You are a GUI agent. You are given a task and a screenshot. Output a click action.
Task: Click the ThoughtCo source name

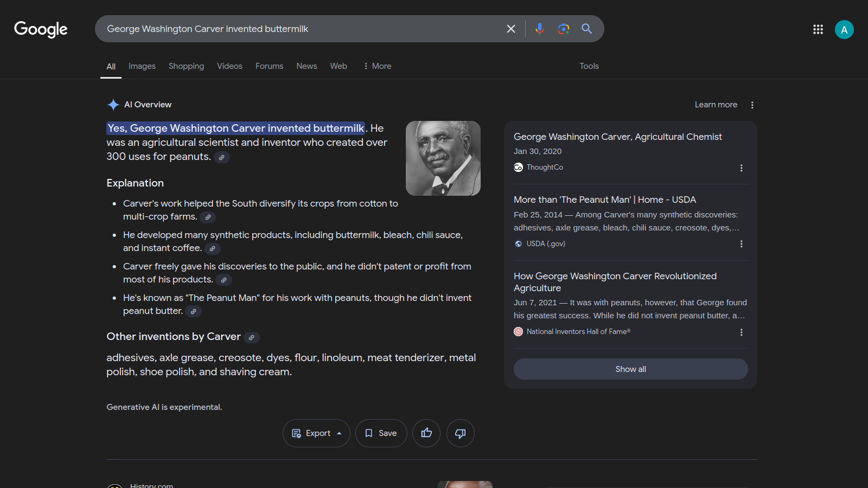click(x=545, y=168)
